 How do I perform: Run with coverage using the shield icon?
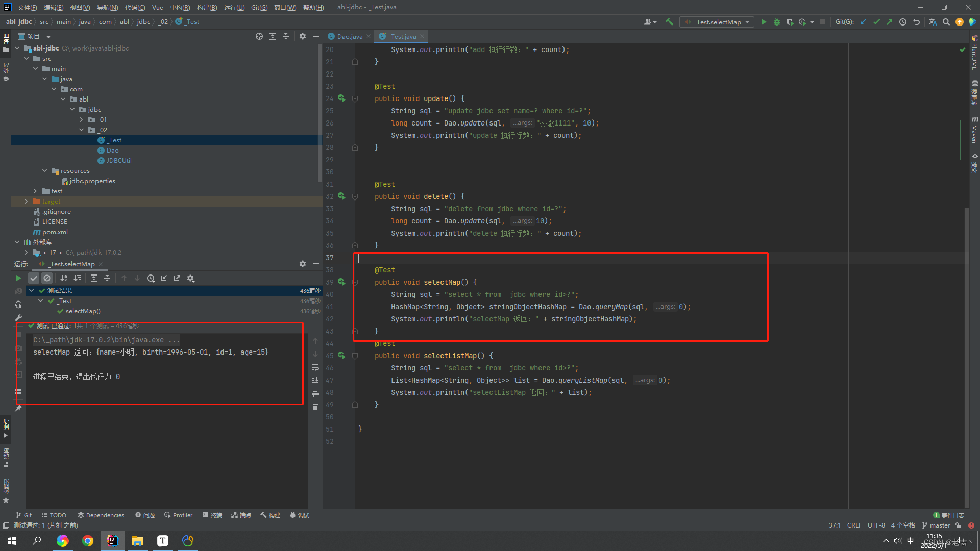point(790,22)
